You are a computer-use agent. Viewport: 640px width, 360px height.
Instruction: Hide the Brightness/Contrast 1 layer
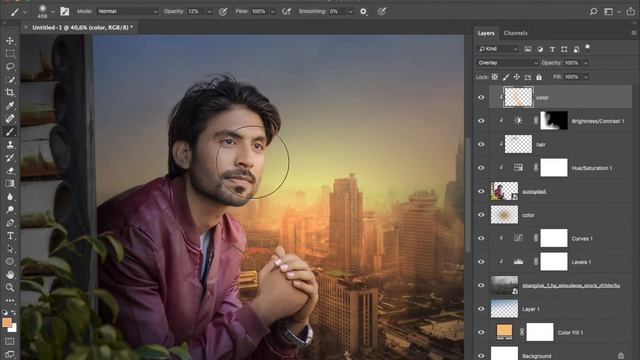[481, 121]
